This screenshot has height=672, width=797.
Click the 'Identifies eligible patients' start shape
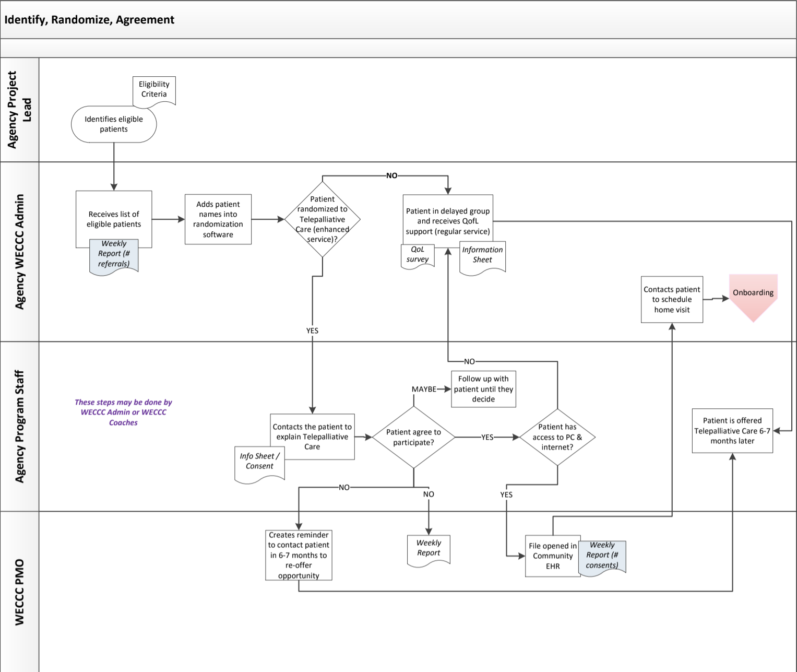113,124
